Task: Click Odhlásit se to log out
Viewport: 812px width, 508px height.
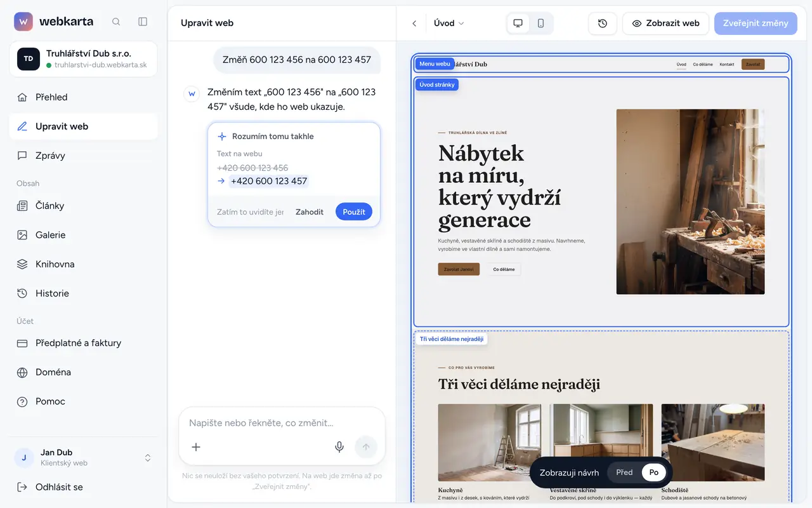Action: 83,487
